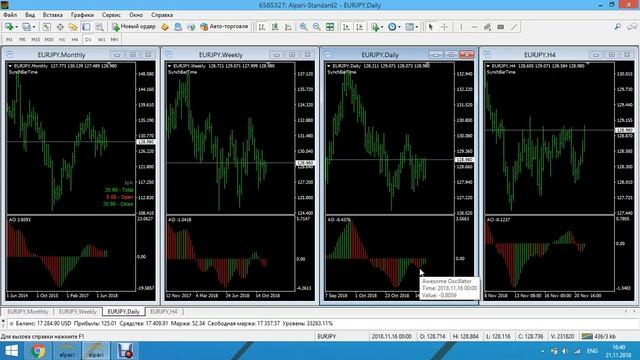The width and height of the screenshot is (640, 360).
Task: Expand EURJPY,Monthly chart triangle menu
Action: tap(10, 66)
